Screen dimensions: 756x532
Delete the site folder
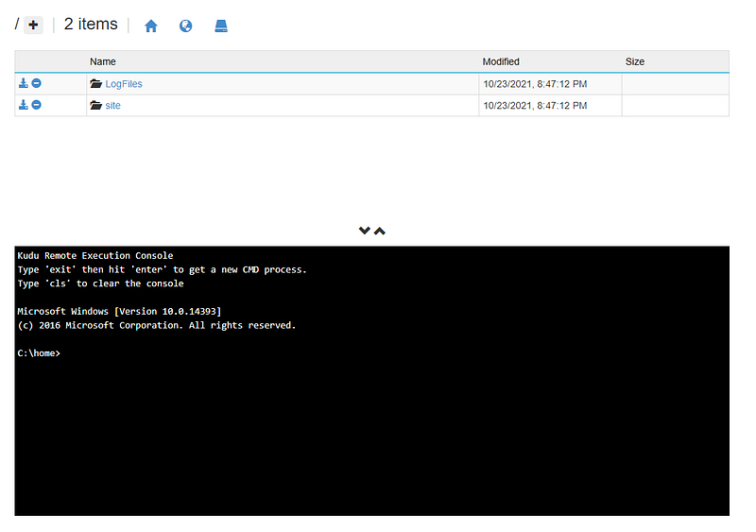[36, 105]
